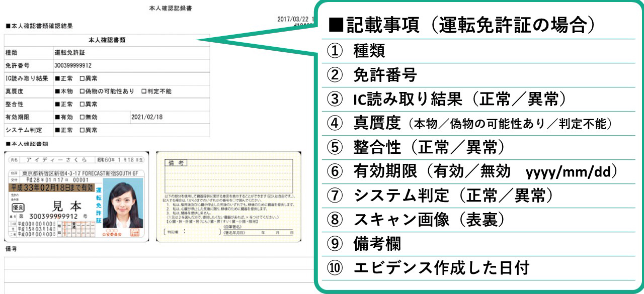Select callout item ① 種類
Viewport: 644px width, 294px height.
(369, 51)
